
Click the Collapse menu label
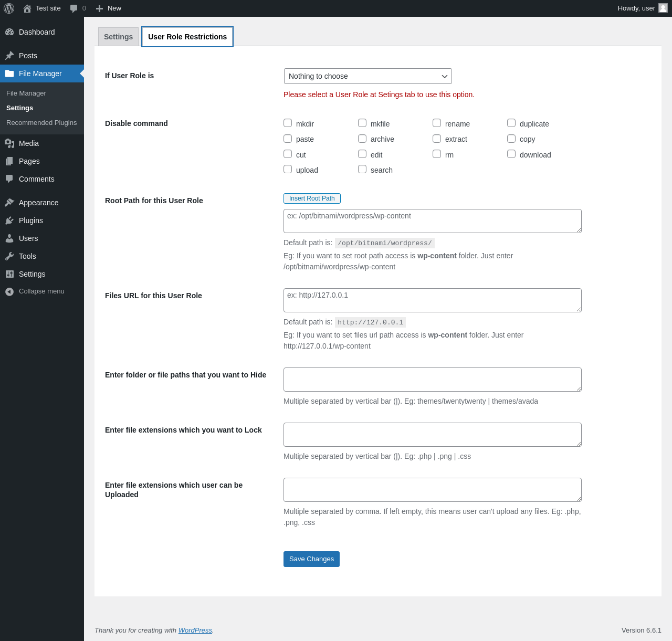coord(41,291)
